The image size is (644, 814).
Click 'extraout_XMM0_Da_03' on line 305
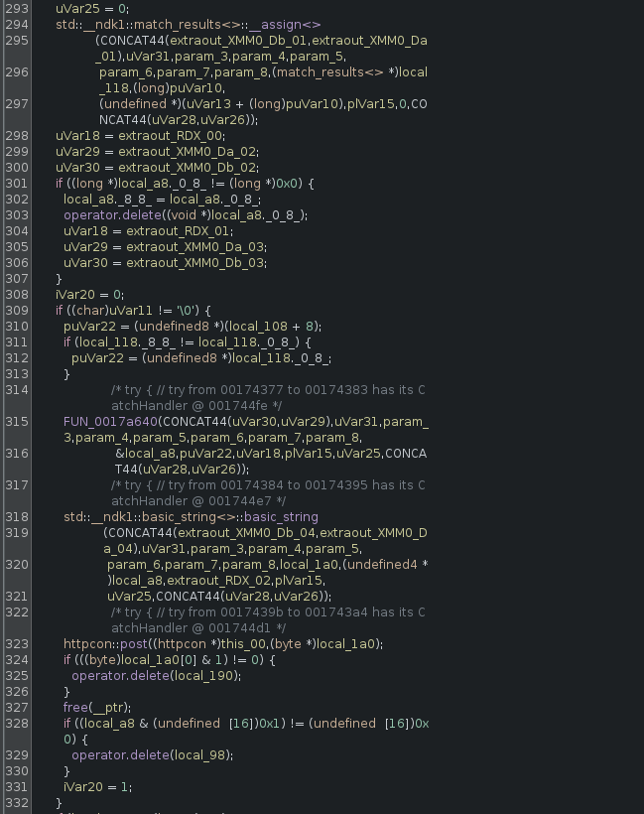click(x=195, y=247)
